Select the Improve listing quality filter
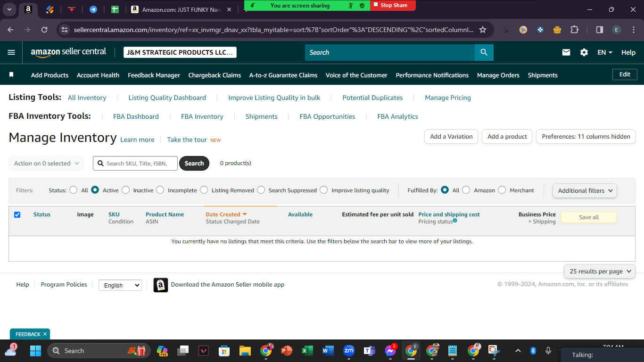This screenshot has width=644, height=362. point(323,190)
